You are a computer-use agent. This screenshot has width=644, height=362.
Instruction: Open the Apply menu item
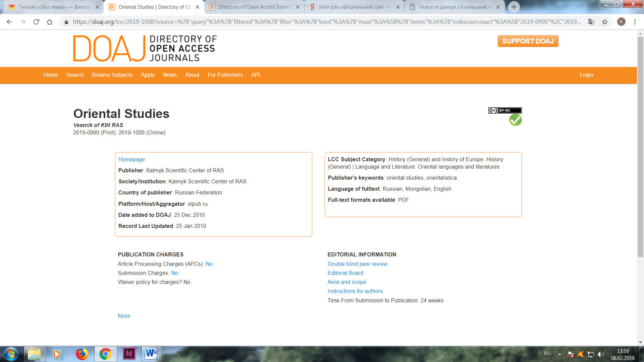point(148,75)
